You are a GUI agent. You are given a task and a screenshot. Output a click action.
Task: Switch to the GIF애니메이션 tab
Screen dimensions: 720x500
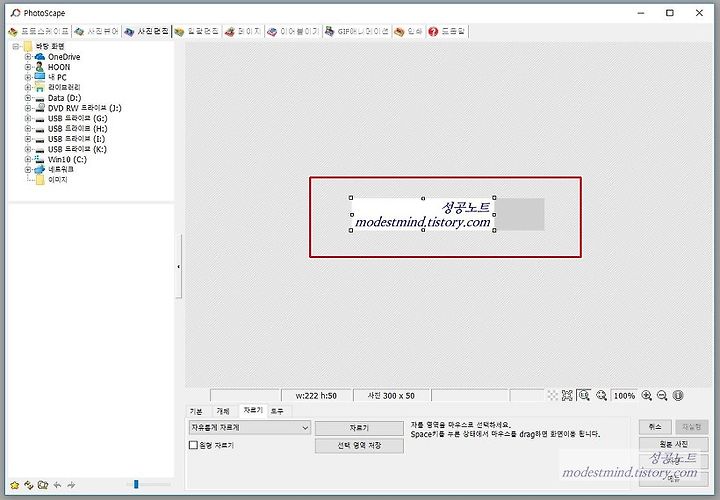click(x=357, y=31)
